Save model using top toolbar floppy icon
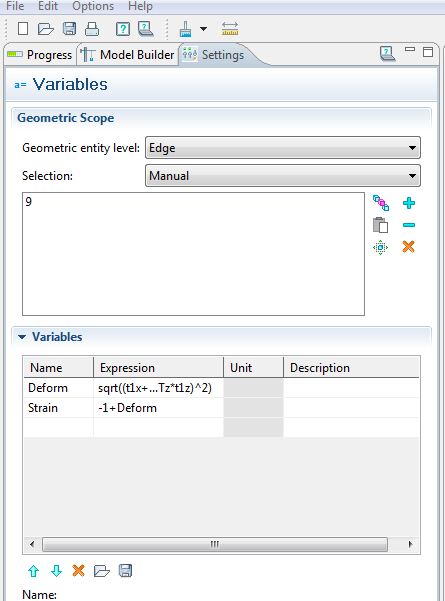The width and height of the screenshot is (445, 601). [x=69, y=29]
